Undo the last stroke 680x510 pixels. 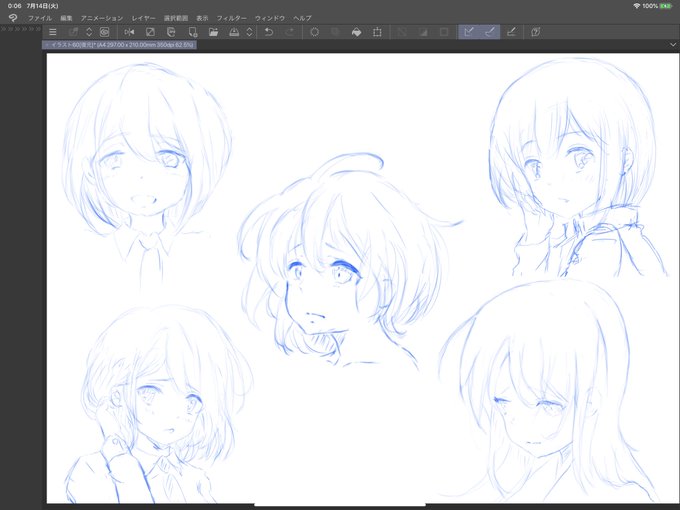(x=269, y=32)
